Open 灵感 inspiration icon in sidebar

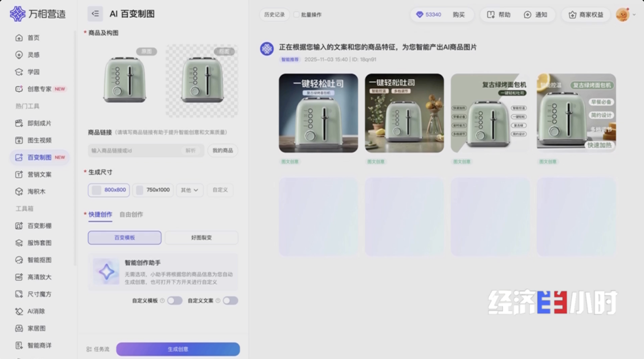[19, 55]
